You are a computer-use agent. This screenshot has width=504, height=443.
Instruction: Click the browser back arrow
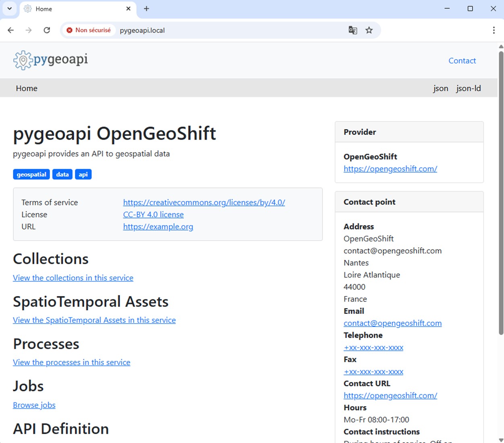pos(10,30)
